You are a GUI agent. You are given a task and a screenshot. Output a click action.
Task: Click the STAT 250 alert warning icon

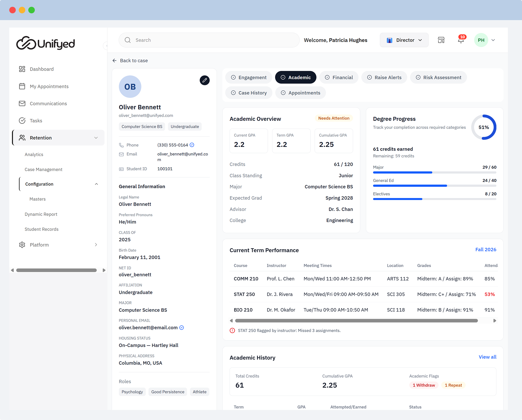(x=232, y=331)
